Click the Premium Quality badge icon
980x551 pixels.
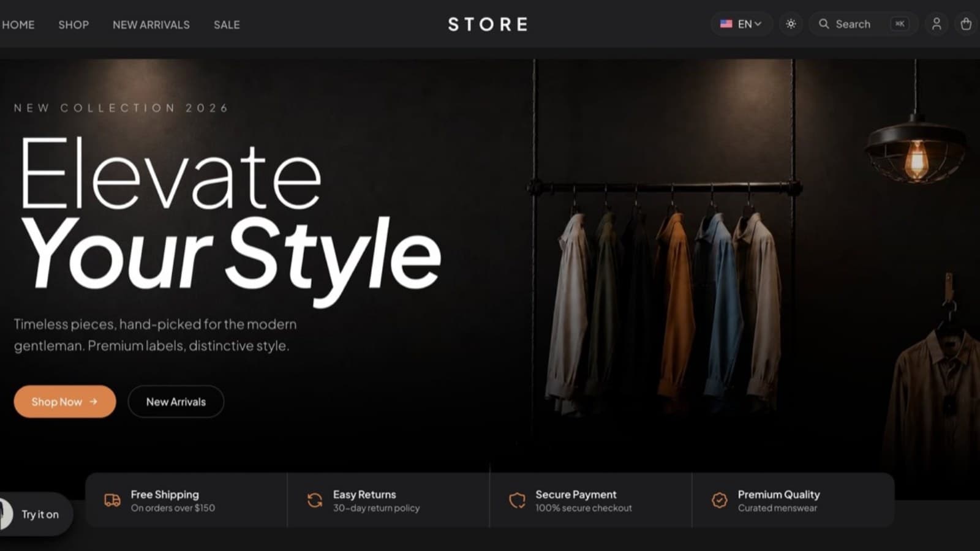tap(720, 500)
